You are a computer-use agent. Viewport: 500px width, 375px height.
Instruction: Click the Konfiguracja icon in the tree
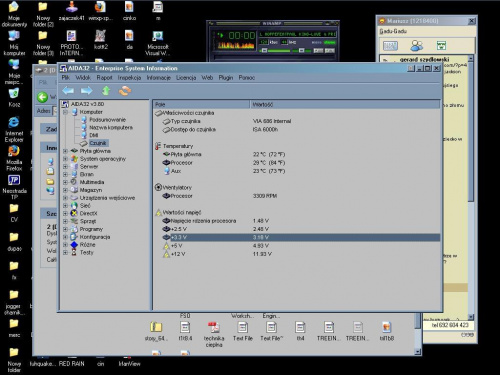[74, 237]
